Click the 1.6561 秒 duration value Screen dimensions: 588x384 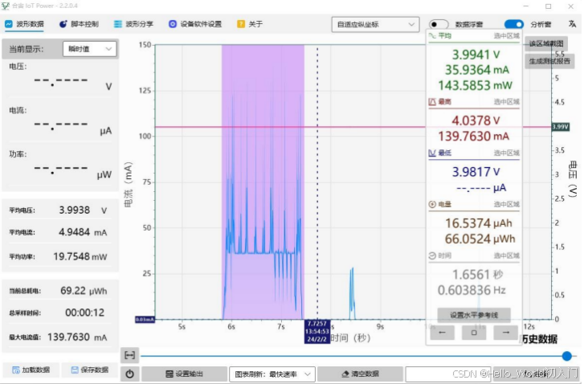(477, 275)
